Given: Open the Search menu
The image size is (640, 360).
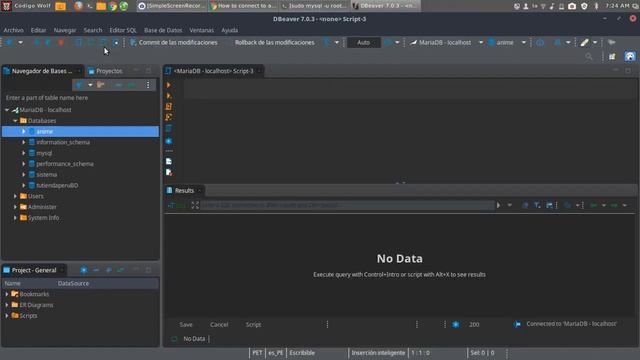Looking at the screenshot, I should coord(93,30).
